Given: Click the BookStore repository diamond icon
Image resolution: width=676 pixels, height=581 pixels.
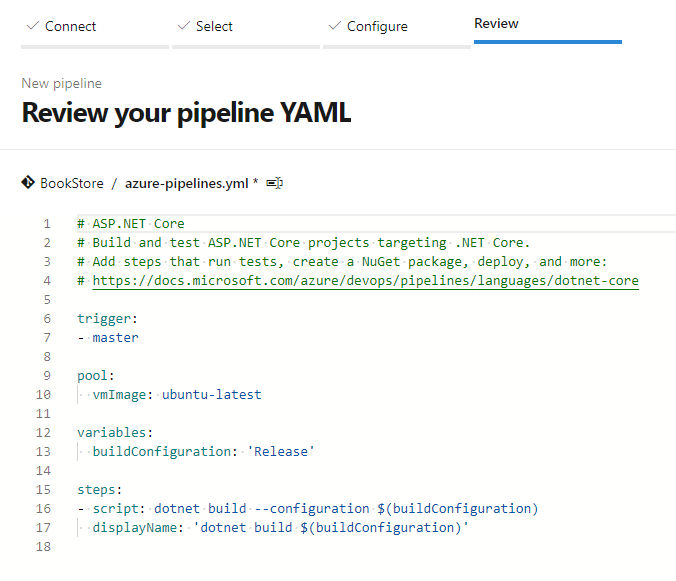Looking at the screenshot, I should pyautogui.click(x=28, y=183).
